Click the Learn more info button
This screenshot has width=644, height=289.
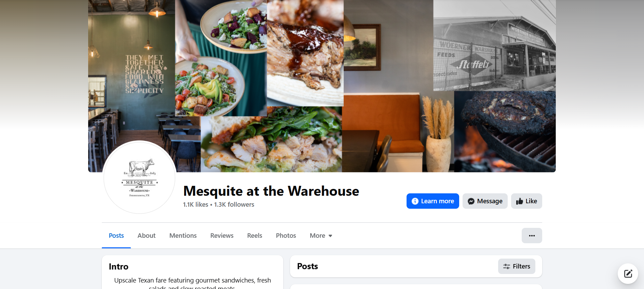point(433,201)
